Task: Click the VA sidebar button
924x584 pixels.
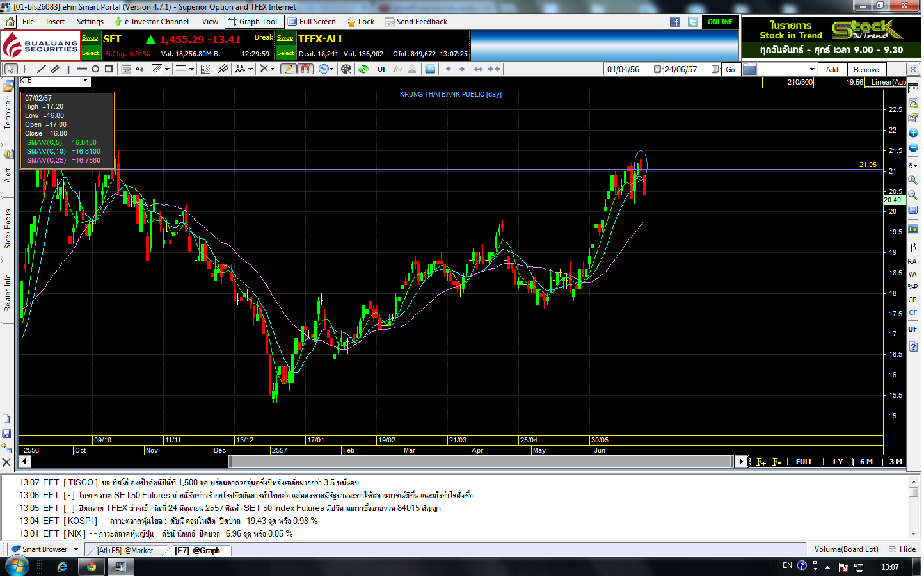Action: pos(912,275)
